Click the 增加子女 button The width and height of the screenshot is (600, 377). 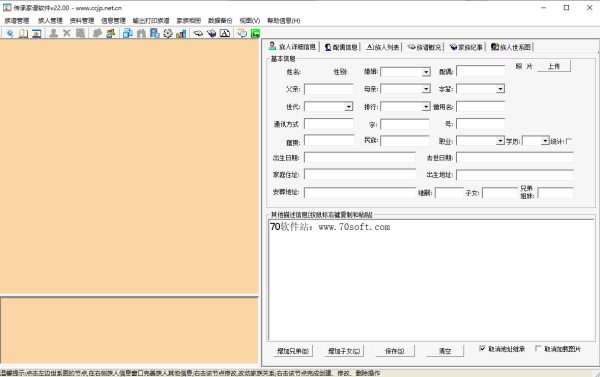point(344,351)
